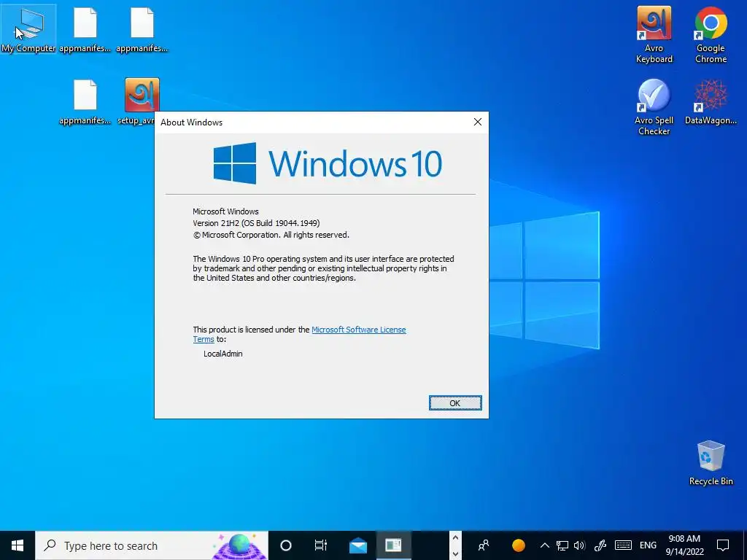This screenshot has height=560, width=747.
Task: Open the touch keyboard tray icon
Action: (623, 545)
